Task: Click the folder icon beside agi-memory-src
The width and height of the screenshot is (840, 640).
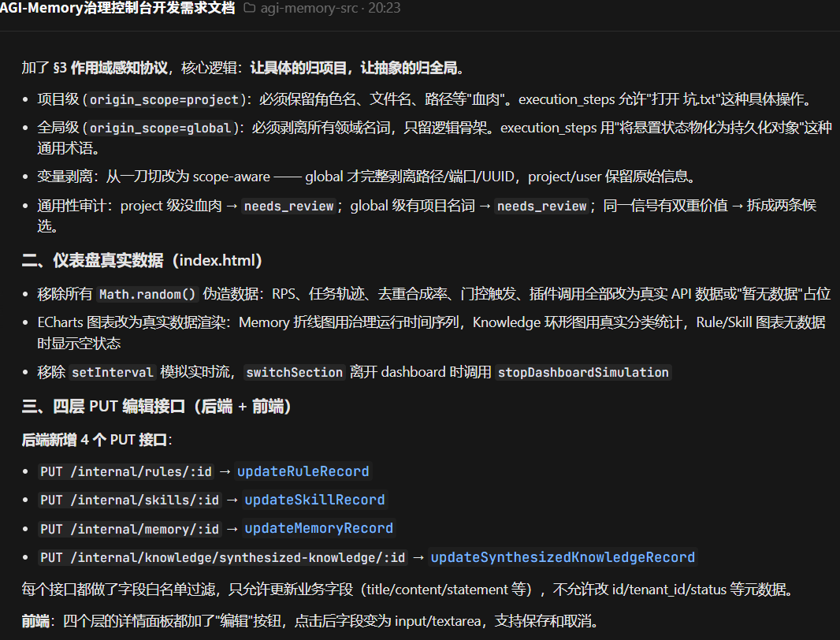Action: pyautogui.click(x=250, y=8)
